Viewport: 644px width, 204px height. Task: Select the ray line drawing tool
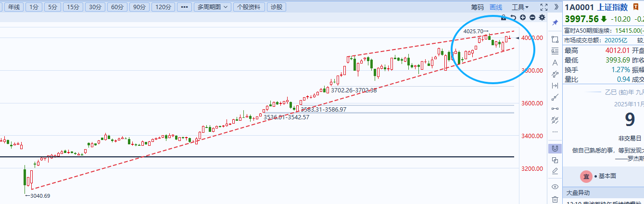click(555, 97)
